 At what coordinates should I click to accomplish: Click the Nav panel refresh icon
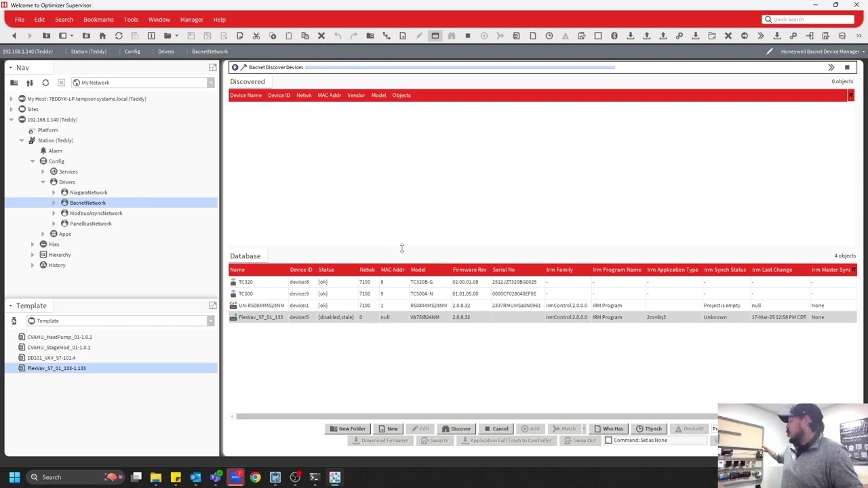[45, 83]
